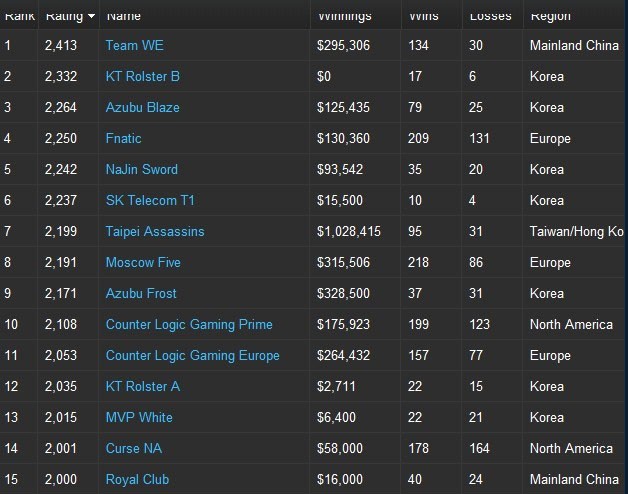Sort table by Region column header
628x494 pixels.
pyautogui.click(x=551, y=16)
